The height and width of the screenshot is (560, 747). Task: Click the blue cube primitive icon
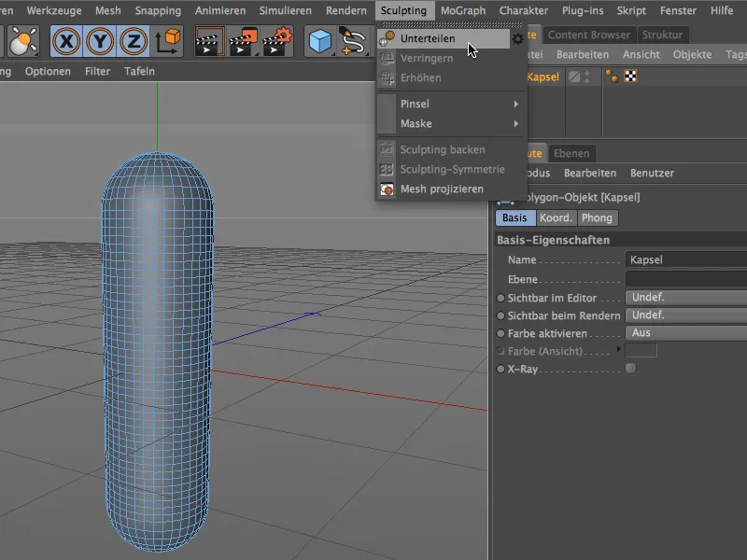coord(319,41)
